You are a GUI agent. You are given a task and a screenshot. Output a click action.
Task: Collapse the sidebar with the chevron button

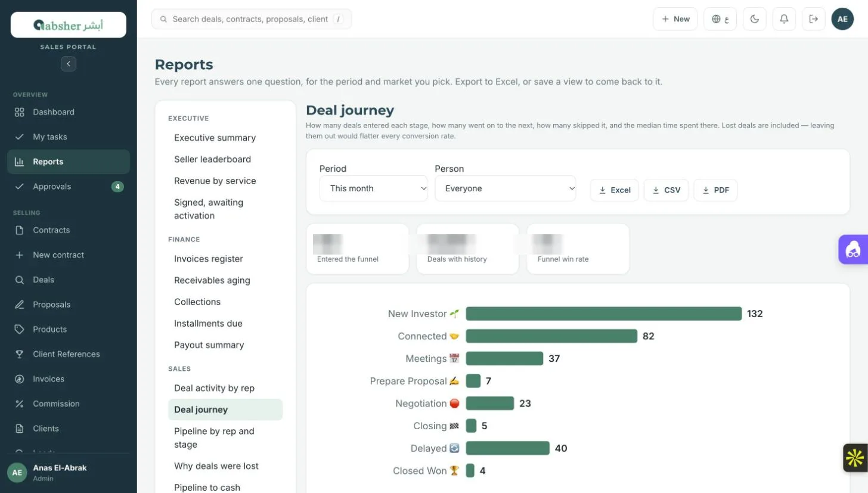(69, 64)
